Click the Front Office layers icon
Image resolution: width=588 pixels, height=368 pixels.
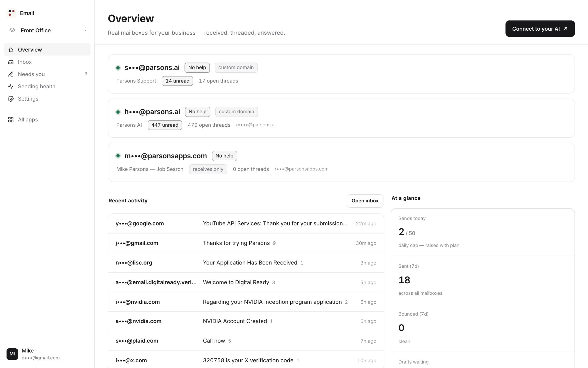pyautogui.click(x=12, y=30)
